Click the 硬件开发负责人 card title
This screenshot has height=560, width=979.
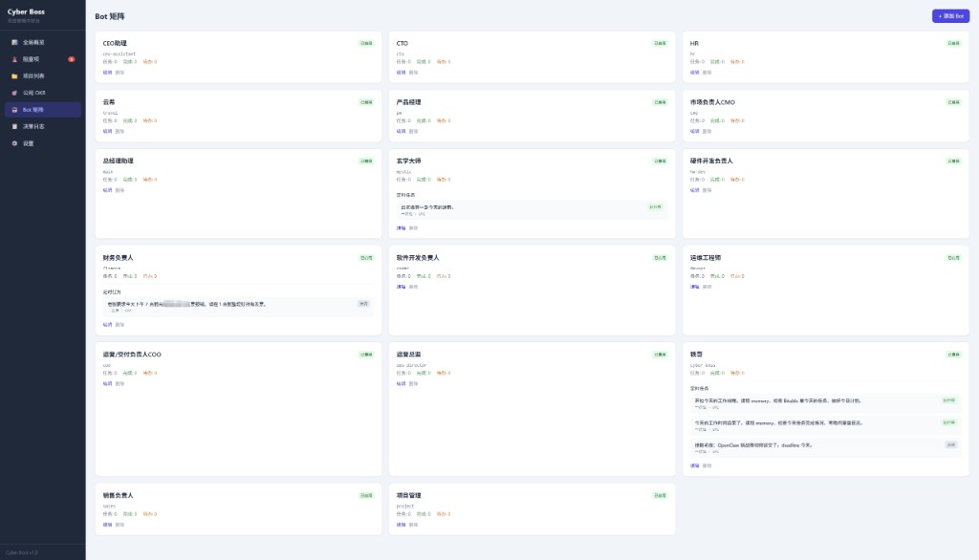pyautogui.click(x=711, y=162)
